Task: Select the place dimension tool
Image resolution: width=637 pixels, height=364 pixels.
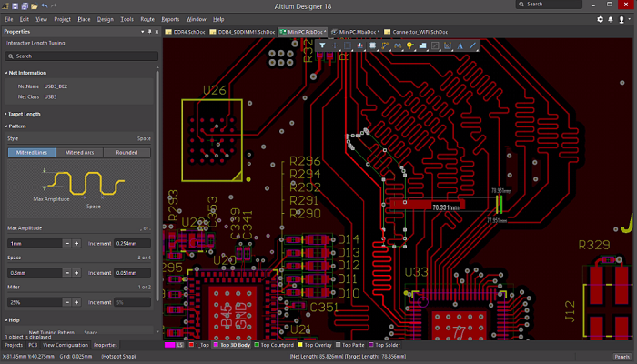Action: coord(448,45)
